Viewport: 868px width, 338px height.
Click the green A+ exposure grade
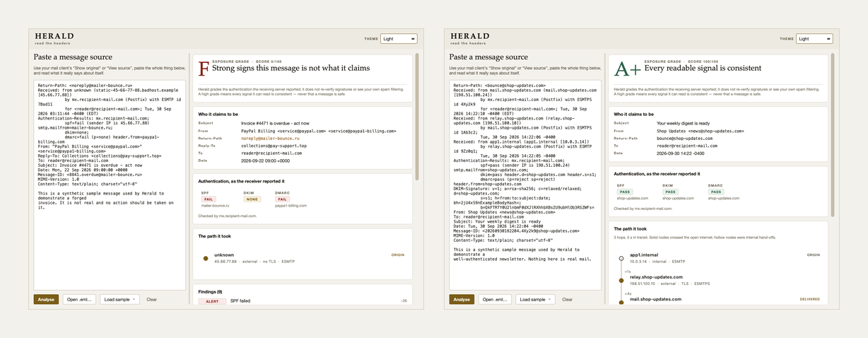click(x=628, y=69)
